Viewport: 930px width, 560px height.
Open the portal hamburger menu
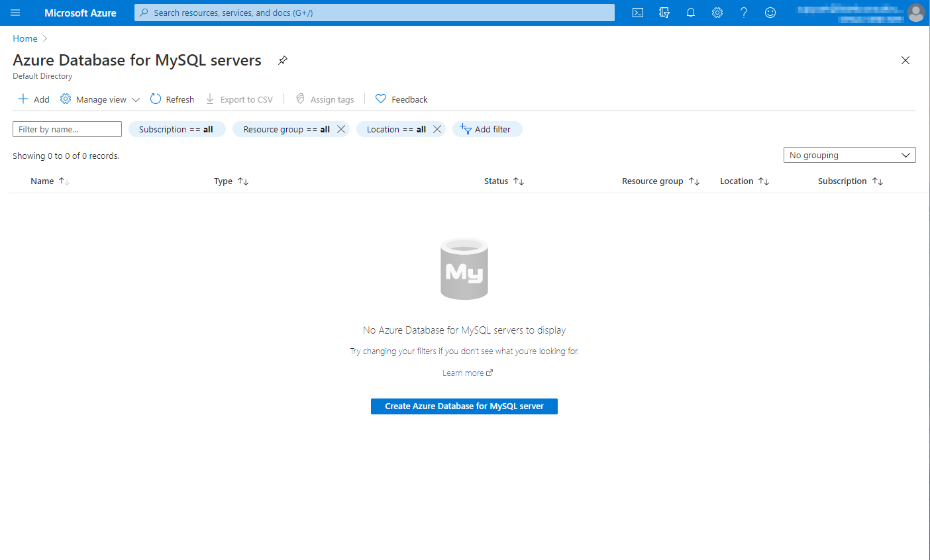pyautogui.click(x=15, y=13)
